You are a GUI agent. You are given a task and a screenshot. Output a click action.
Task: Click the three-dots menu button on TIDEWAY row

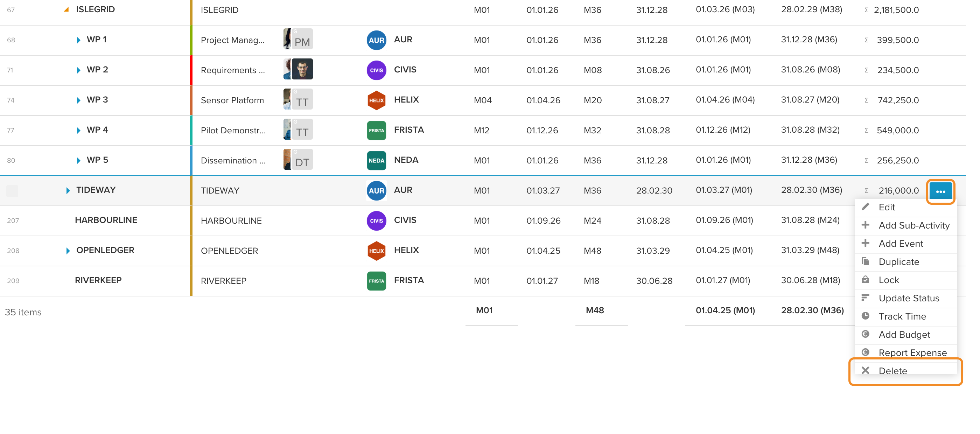tap(940, 191)
